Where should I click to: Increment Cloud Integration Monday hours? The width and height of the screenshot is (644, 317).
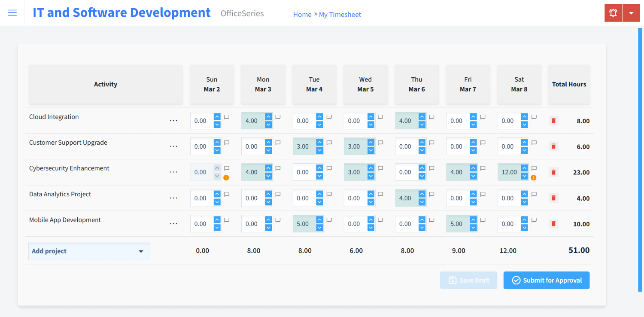click(268, 117)
